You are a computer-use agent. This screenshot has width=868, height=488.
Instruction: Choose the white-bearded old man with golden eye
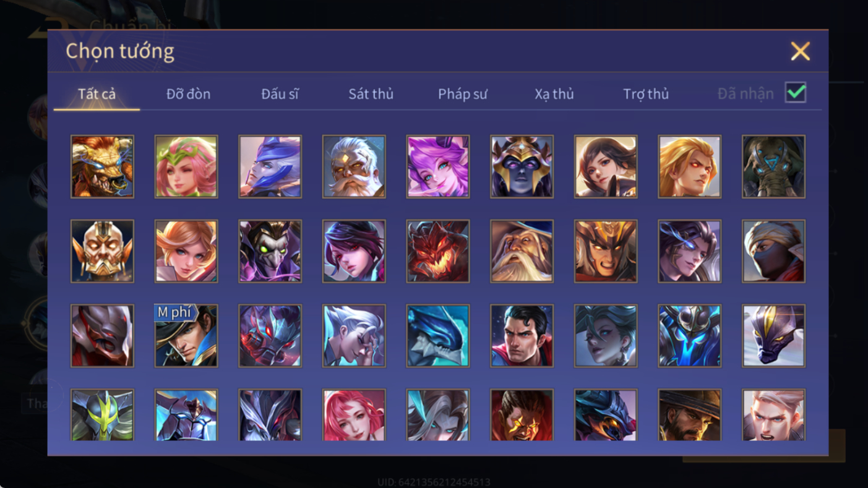[x=354, y=167]
